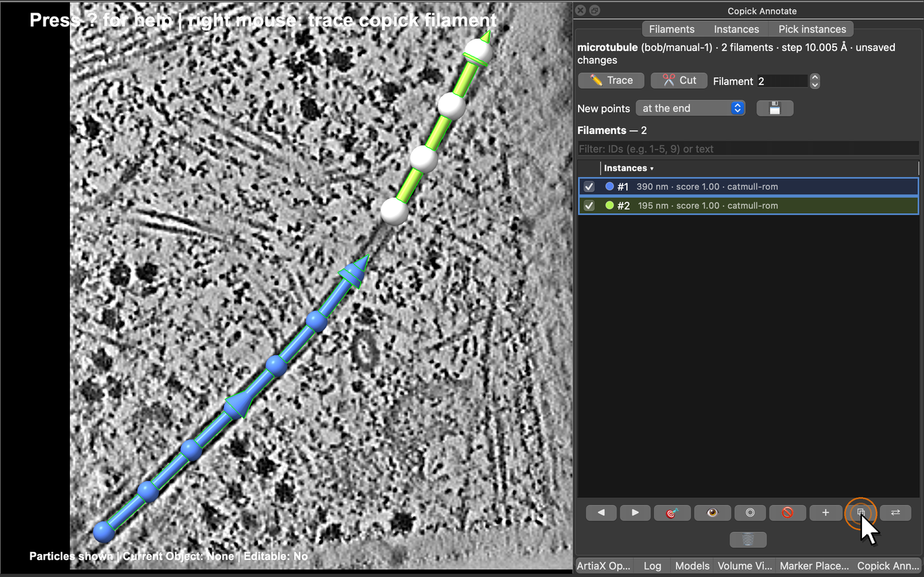The height and width of the screenshot is (577, 924).
Task: Save with the floppy disk button
Action: pos(775,108)
